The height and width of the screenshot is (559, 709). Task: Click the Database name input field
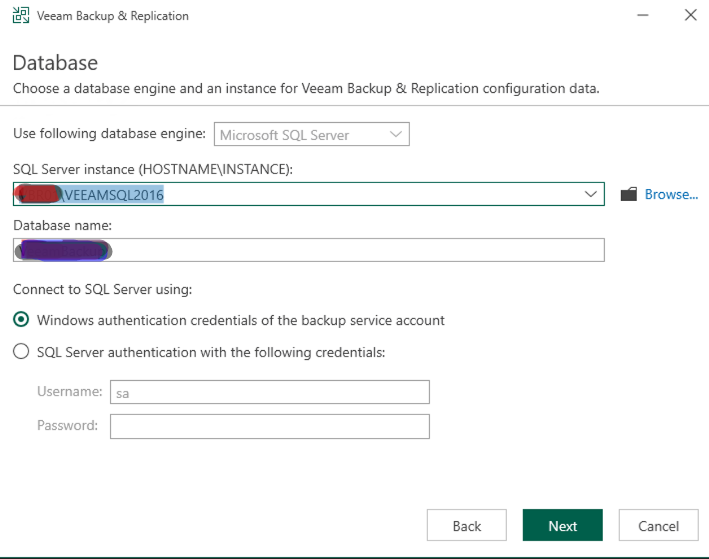coord(308,250)
